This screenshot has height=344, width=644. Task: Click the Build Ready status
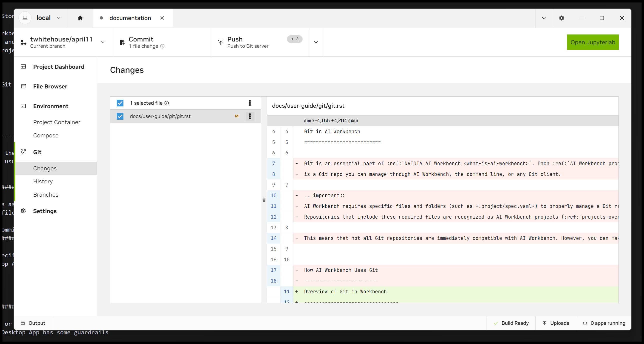coord(511,323)
